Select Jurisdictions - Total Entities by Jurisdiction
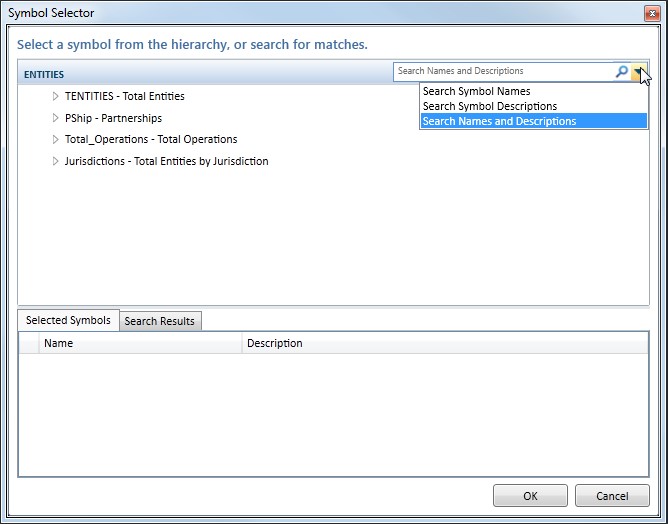The image size is (668, 524). [x=166, y=161]
